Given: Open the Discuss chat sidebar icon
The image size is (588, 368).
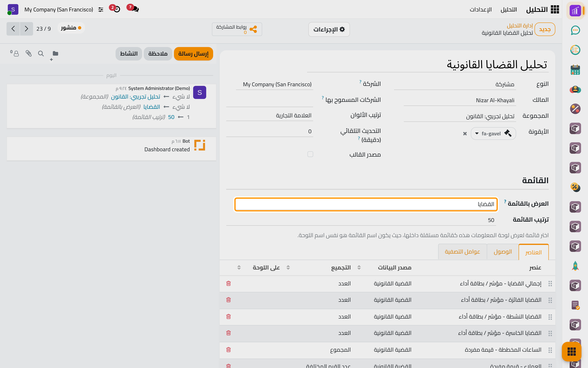Looking at the screenshot, I should (x=575, y=30).
